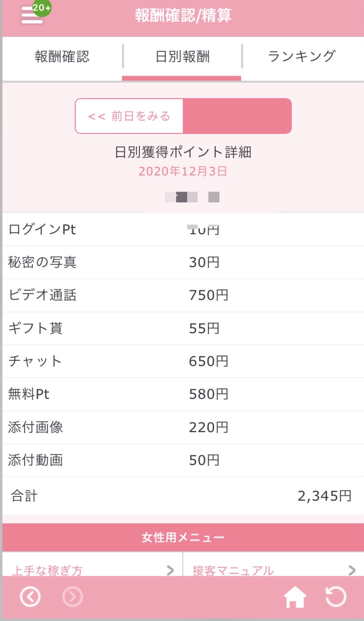Open the ランキング tab
This screenshot has height=621, width=364.
[302, 57]
